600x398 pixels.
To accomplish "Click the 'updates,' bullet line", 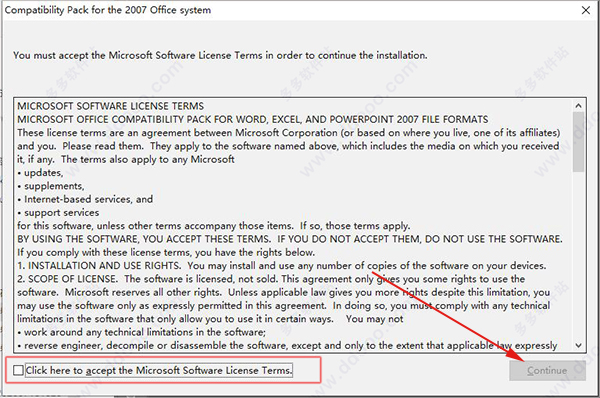I will point(40,173).
